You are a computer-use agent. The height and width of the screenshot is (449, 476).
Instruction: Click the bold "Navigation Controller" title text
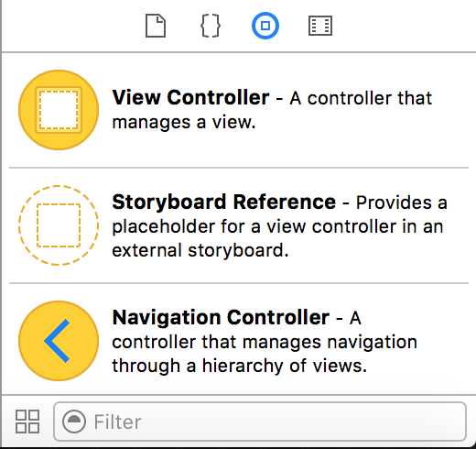221,318
